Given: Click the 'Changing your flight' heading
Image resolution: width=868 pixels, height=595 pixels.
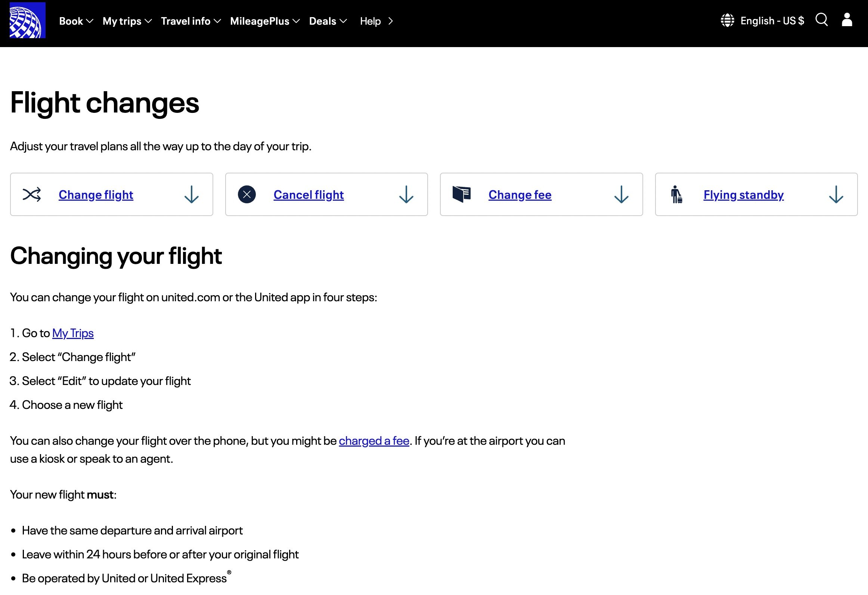Looking at the screenshot, I should (116, 256).
